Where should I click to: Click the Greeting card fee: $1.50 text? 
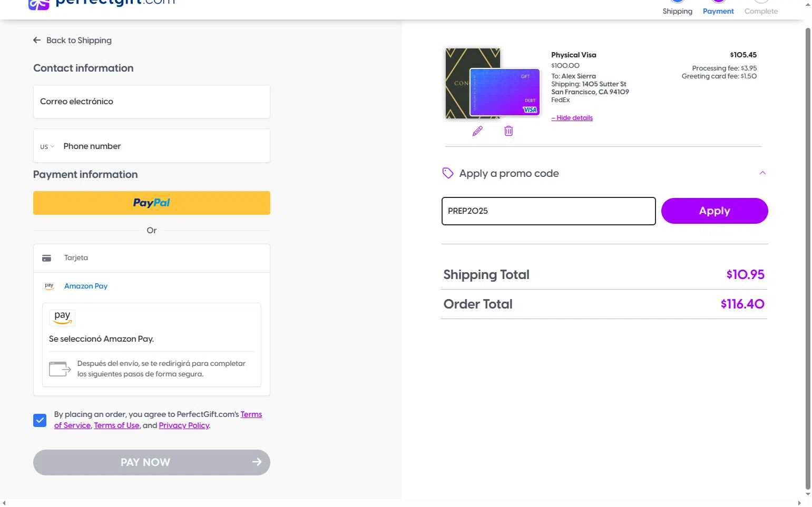pos(719,76)
